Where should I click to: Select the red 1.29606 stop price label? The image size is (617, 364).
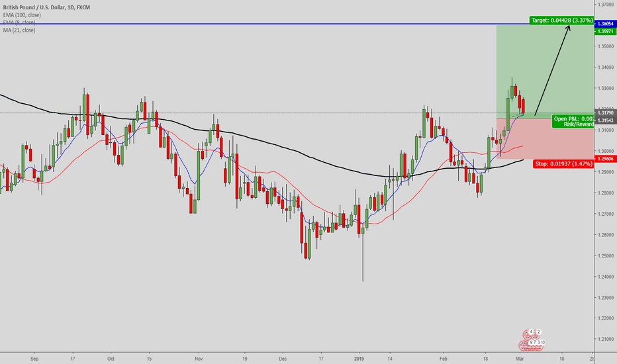point(605,159)
